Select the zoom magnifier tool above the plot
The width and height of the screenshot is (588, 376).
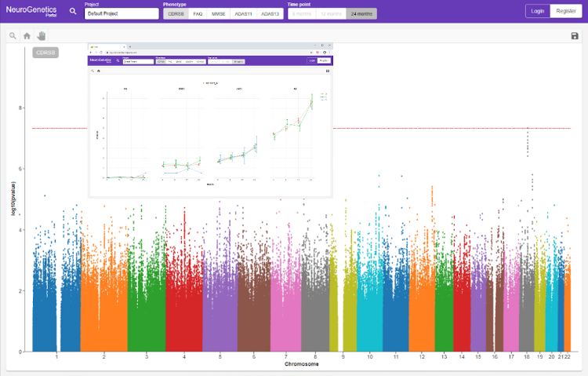13,35
